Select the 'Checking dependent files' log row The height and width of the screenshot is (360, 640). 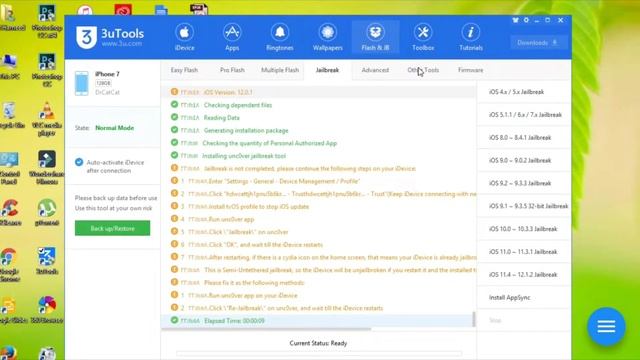click(317, 105)
